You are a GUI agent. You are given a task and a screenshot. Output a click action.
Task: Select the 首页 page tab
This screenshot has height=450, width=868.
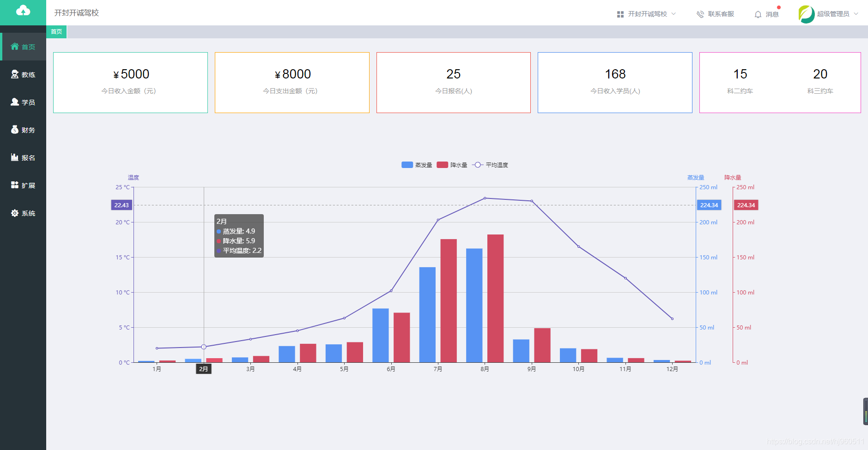click(56, 32)
